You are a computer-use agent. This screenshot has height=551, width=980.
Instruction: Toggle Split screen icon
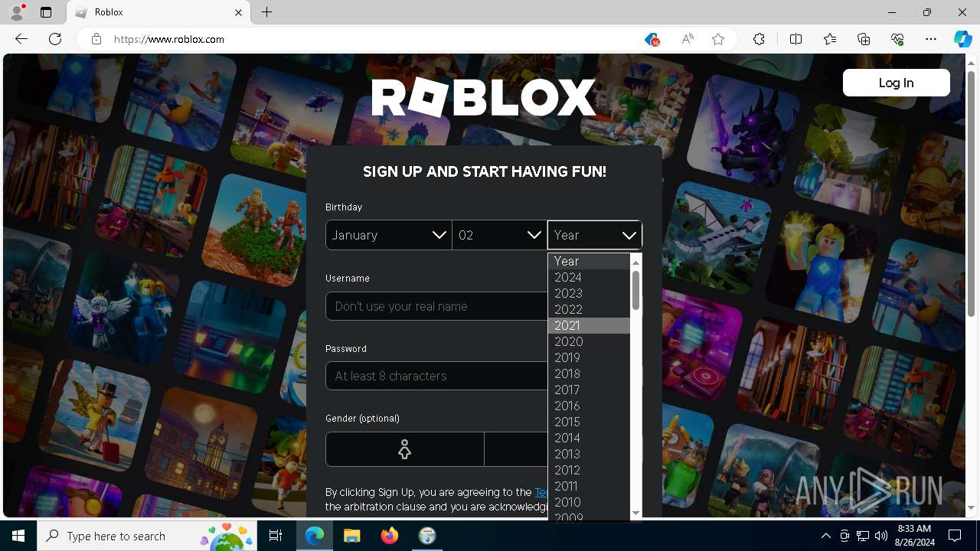[x=795, y=39]
